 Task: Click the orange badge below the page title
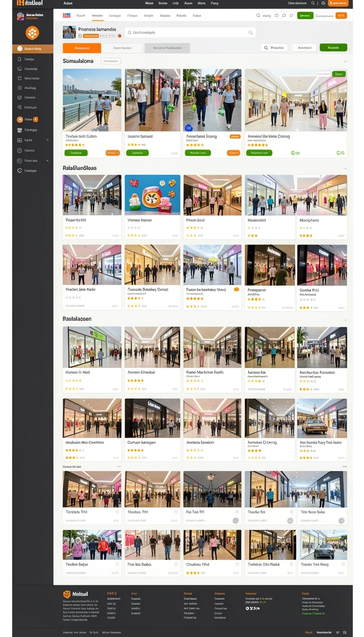[x=91, y=36]
